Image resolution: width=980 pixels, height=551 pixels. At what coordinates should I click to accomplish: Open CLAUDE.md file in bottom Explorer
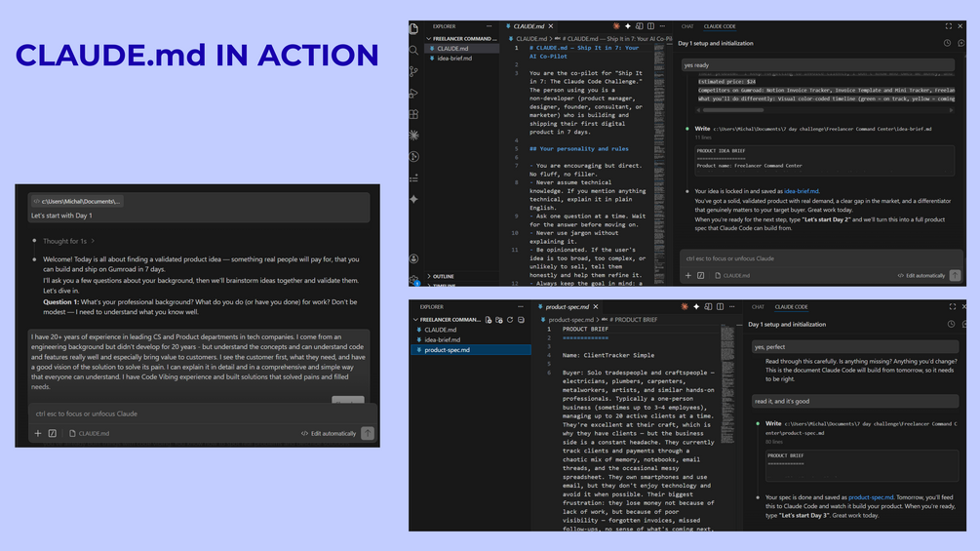click(x=471, y=330)
